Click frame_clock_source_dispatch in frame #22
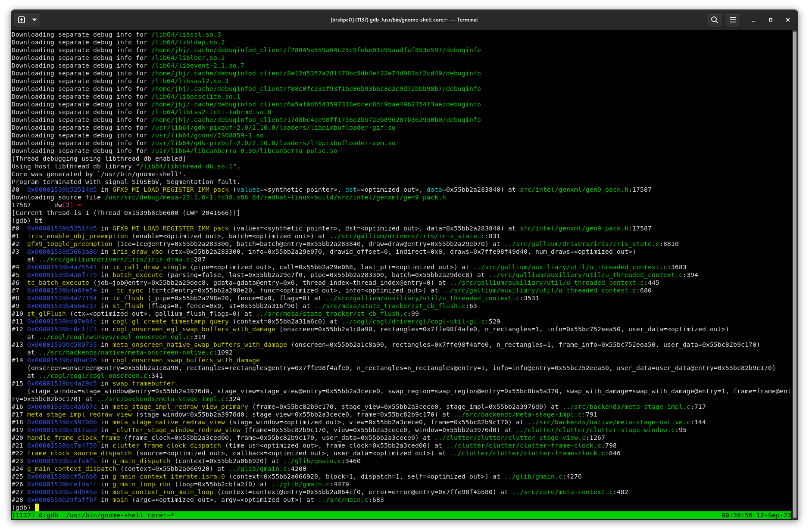 point(79,453)
